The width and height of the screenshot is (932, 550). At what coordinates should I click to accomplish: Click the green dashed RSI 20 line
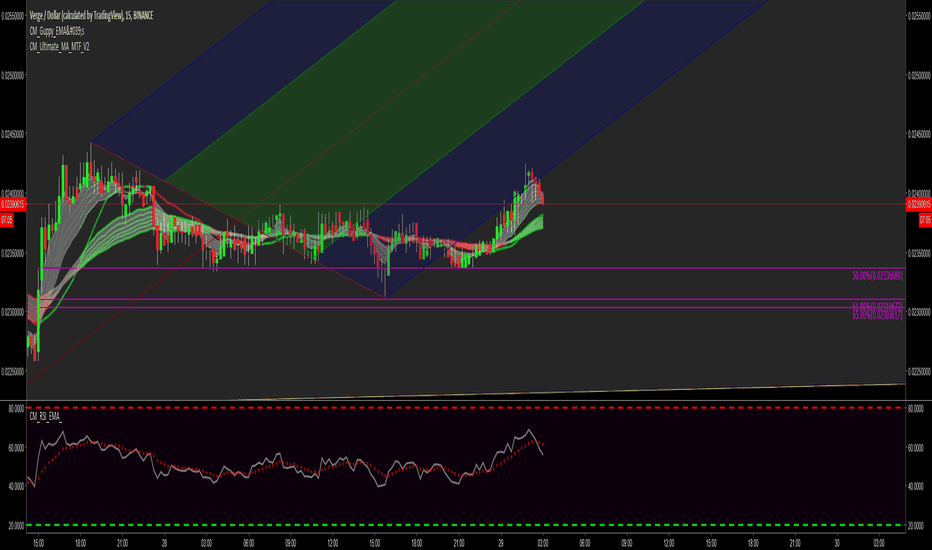(x=465, y=524)
